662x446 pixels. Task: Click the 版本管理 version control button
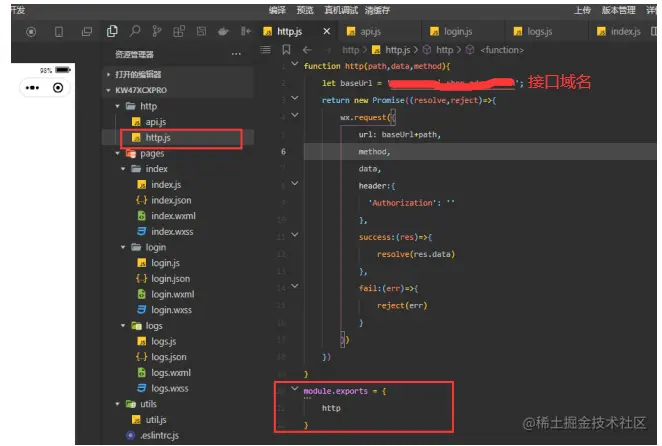click(x=619, y=10)
